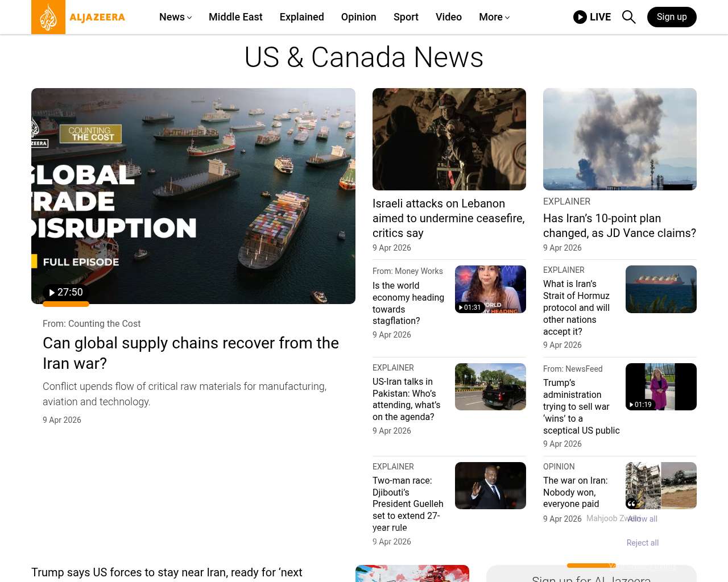
Task: Open the Djibouti President Guelleh article
Action: 408,504
